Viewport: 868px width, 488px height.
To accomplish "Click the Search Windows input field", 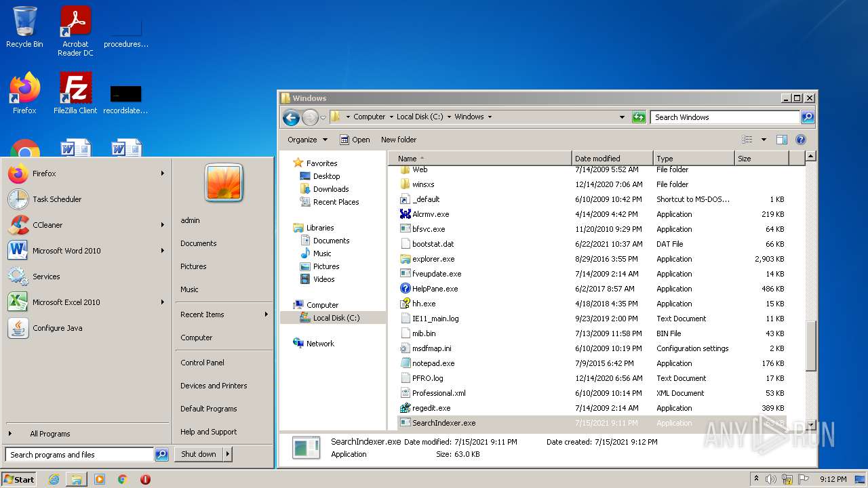I will pos(724,117).
